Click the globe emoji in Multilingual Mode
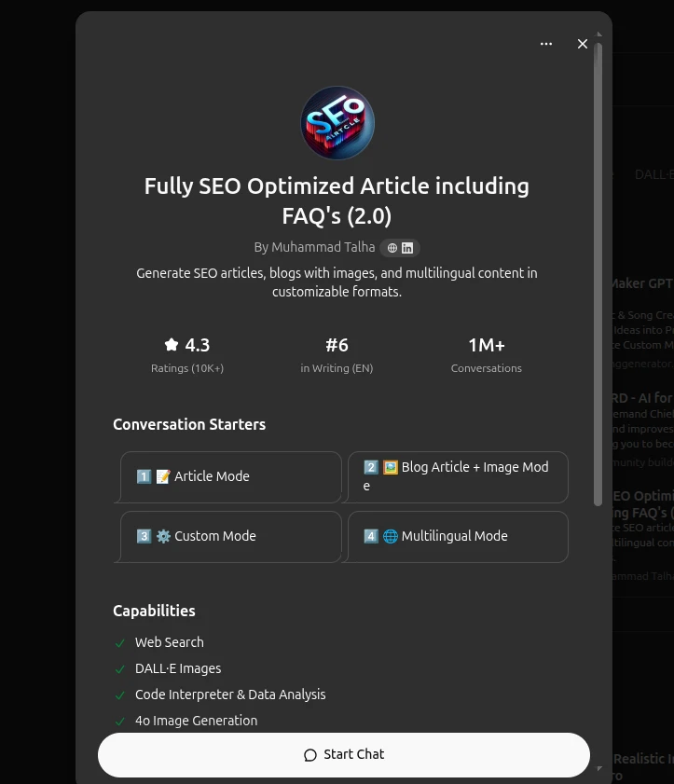The image size is (674, 784). point(391,537)
